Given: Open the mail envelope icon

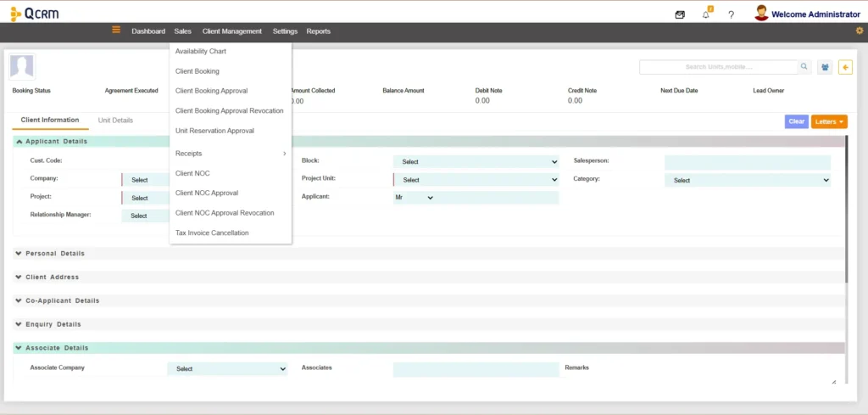Looking at the screenshot, I should point(680,15).
